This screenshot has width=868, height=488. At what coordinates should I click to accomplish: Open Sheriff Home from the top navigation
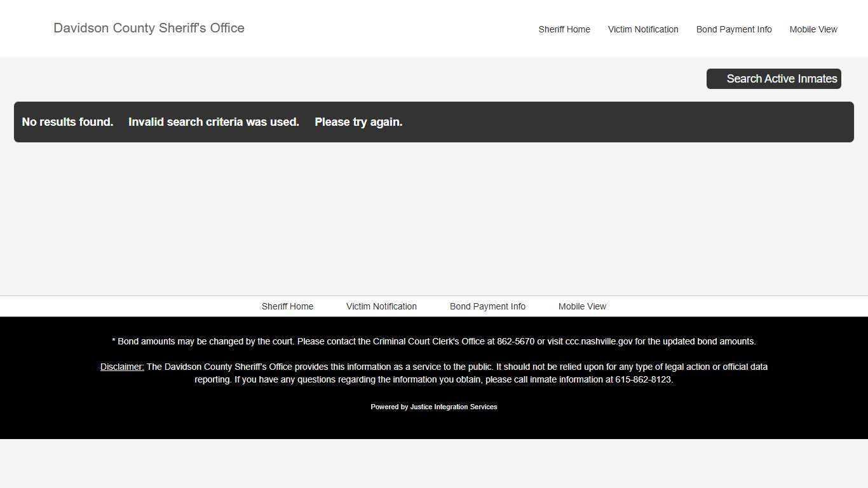564,29
